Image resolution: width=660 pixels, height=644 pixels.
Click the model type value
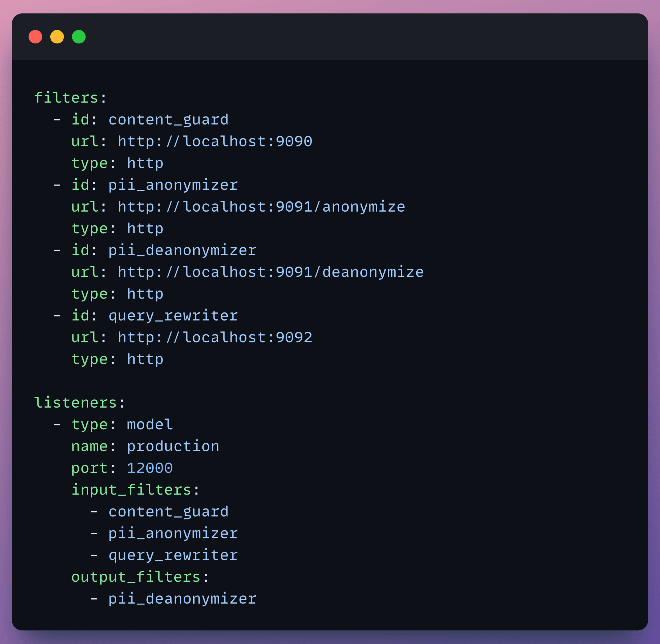tap(150, 424)
